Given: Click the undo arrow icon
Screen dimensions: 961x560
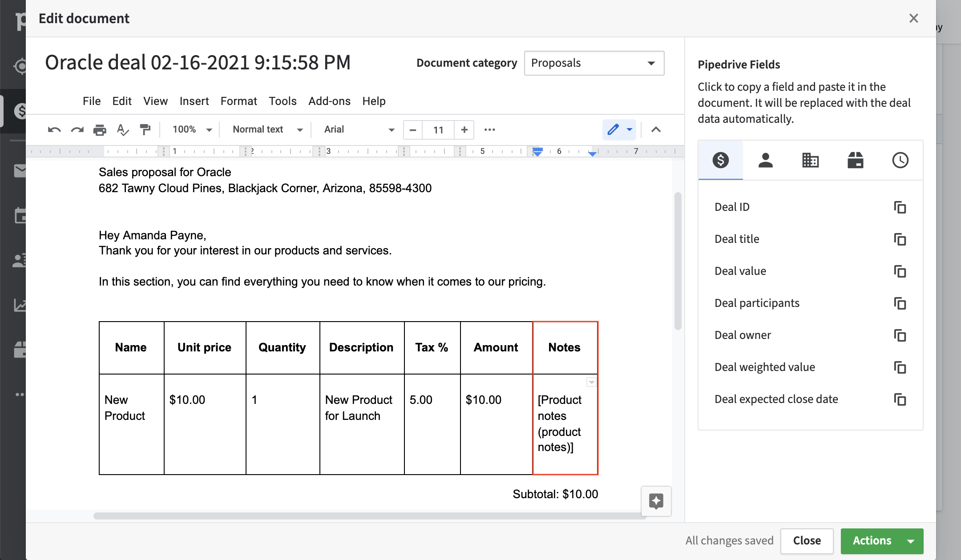Looking at the screenshot, I should (x=54, y=130).
